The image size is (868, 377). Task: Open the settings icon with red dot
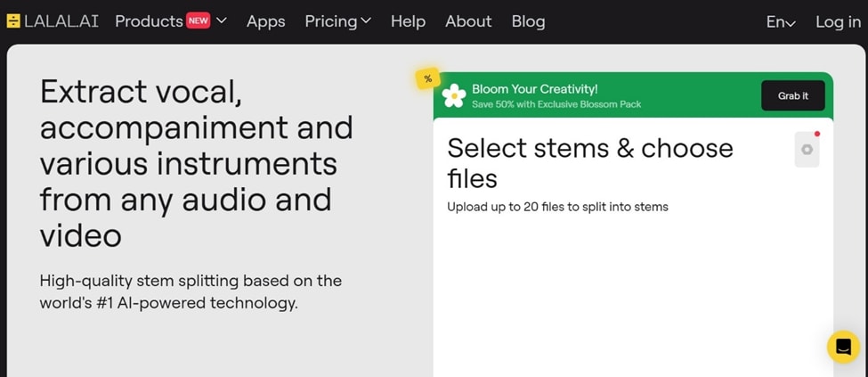click(807, 149)
